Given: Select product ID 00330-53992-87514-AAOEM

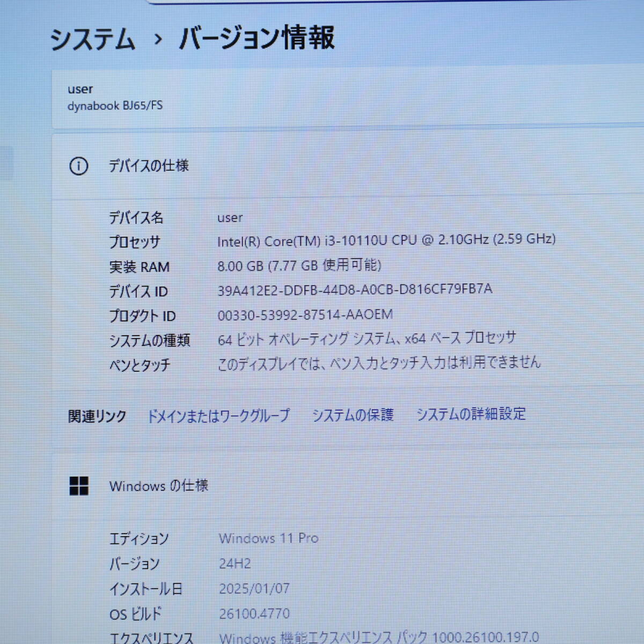Looking at the screenshot, I should click(305, 314).
